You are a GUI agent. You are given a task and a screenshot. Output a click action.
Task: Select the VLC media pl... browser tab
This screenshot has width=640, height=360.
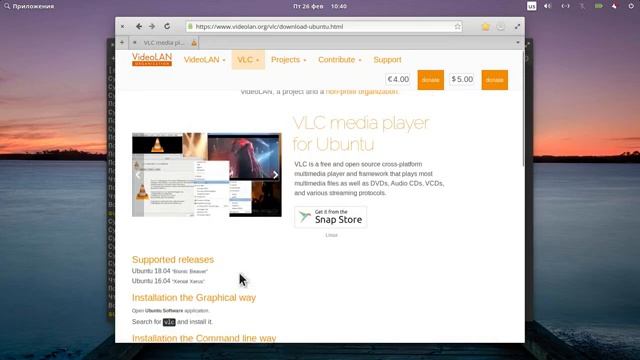[x=164, y=42]
